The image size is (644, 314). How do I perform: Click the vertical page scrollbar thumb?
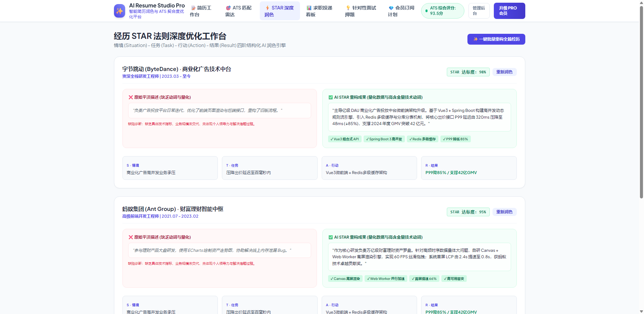pyautogui.click(x=641, y=101)
